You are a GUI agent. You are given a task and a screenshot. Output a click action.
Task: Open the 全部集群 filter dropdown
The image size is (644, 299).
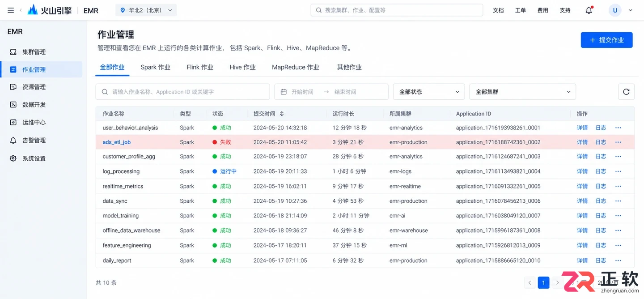pos(522,92)
